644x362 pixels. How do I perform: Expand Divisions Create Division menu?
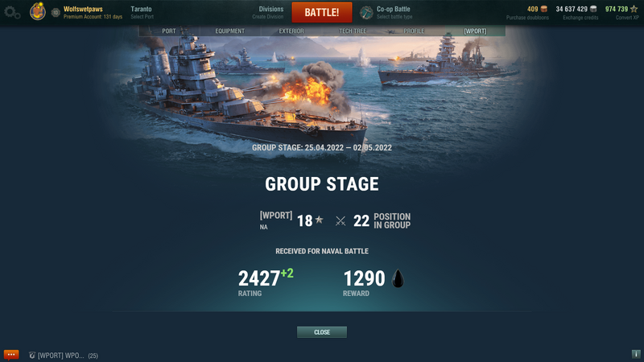270,12
